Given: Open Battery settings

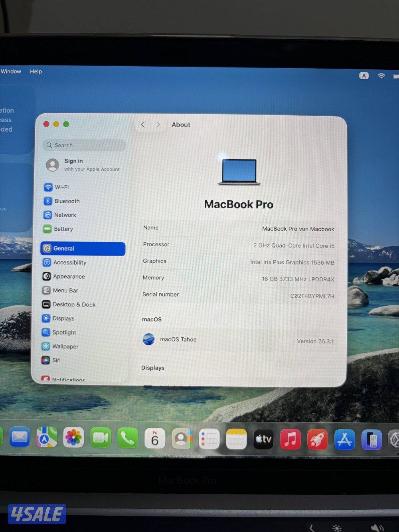Looking at the screenshot, I should (x=63, y=229).
